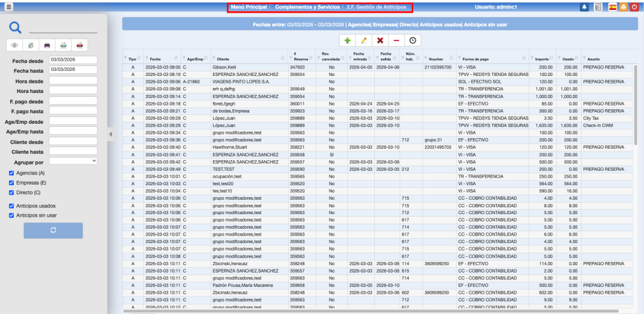The height and width of the screenshot is (314, 644).
Task: Click the blue refresh button
Action: click(x=53, y=230)
